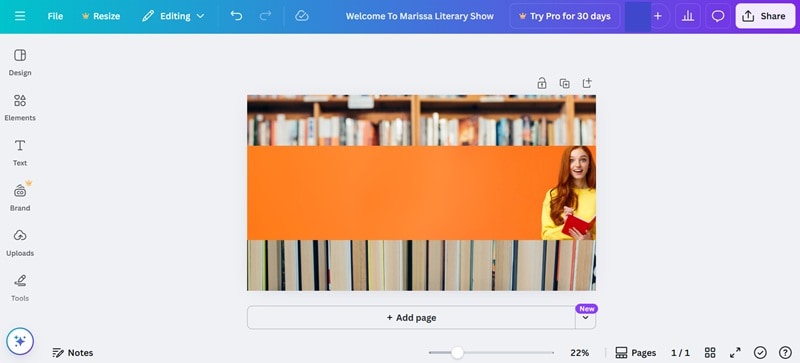This screenshot has height=363, width=800.
Task: Select the orange banner rectangle
Action: (x=394, y=193)
